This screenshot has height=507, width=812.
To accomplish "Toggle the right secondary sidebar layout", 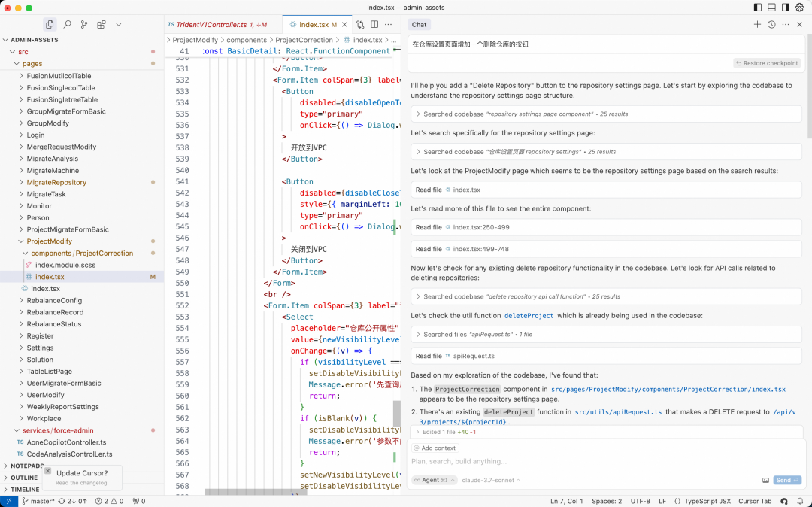I will click(x=785, y=8).
